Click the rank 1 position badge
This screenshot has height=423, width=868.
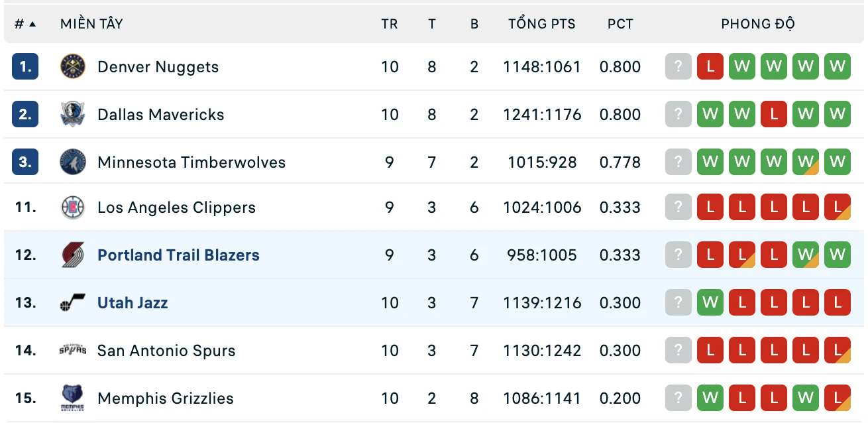25,67
